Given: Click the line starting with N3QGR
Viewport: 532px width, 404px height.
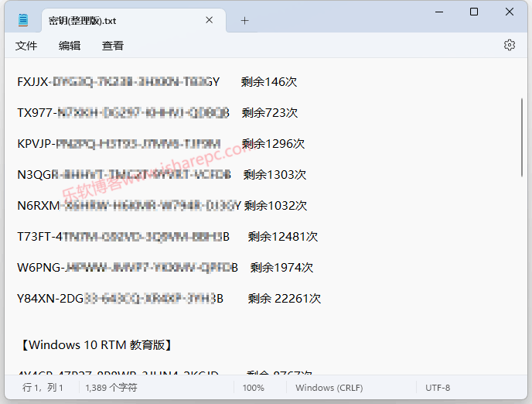Looking at the screenshot, I should tap(162, 174).
